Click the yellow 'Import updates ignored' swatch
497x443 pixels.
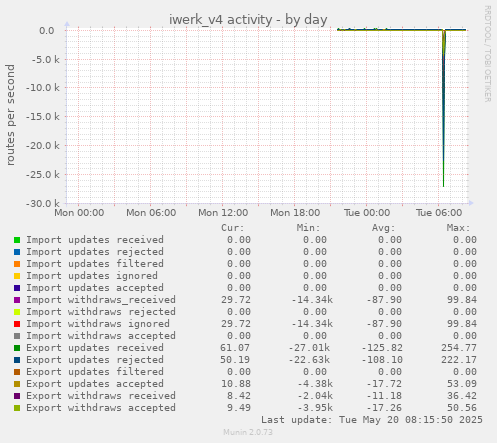point(17,276)
